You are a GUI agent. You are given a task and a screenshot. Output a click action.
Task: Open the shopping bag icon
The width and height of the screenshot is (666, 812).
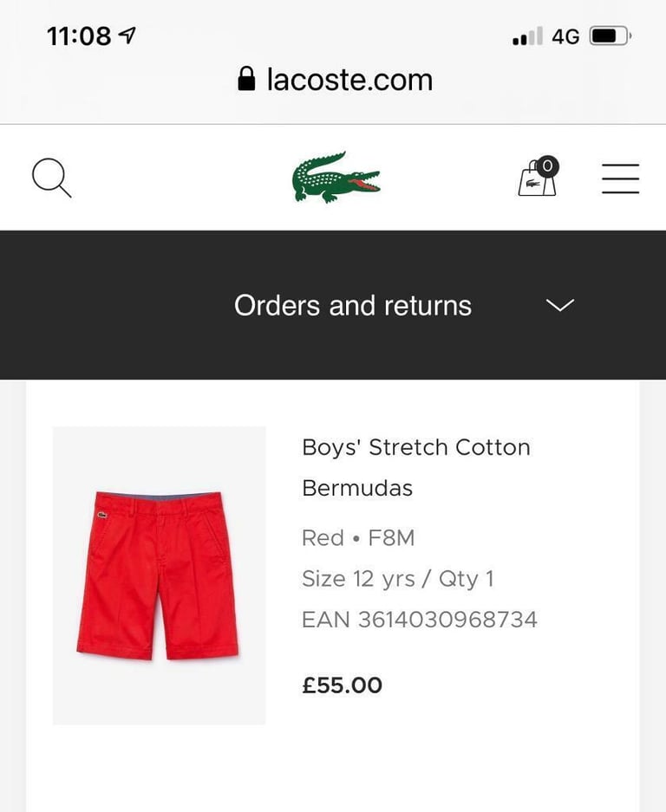point(537,179)
